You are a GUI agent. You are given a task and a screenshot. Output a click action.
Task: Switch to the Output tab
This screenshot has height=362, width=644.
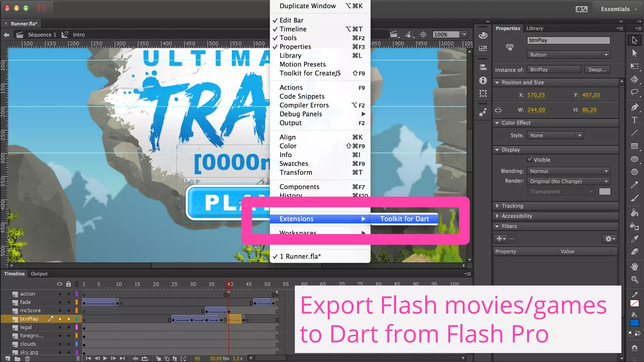click(39, 274)
